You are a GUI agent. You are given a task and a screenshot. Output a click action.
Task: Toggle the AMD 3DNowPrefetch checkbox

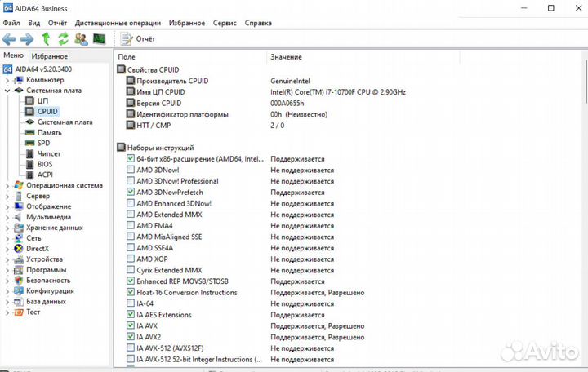[x=130, y=192]
